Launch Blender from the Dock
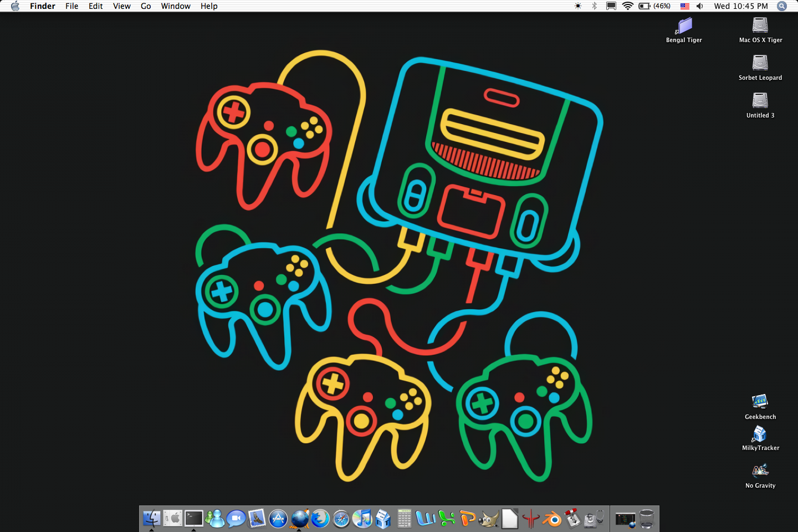Image resolution: width=798 pixels, height=532 pixels. pos(552,519)
